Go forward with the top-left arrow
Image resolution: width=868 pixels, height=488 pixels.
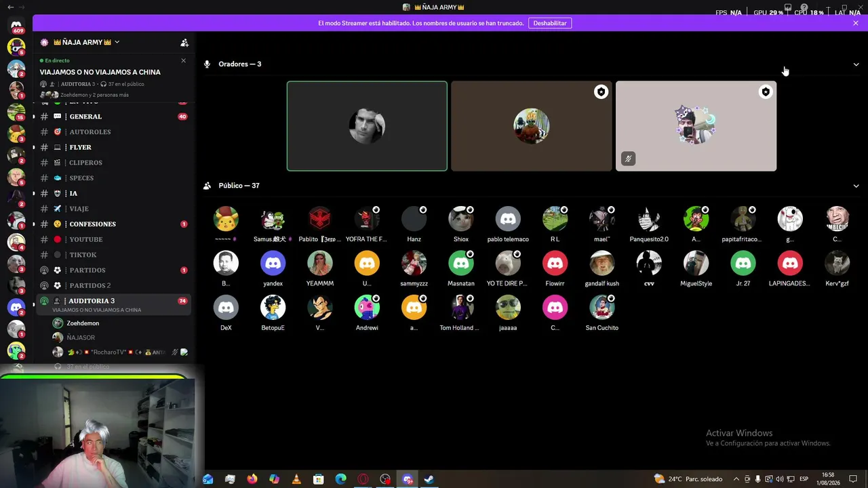click(x=22, y=7)
